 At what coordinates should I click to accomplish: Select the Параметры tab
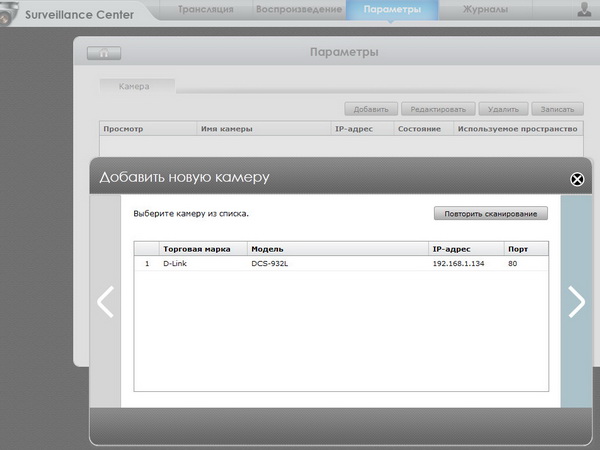coord(392,10)
